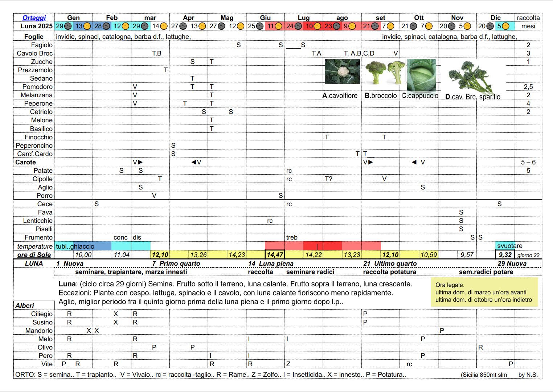The width and height of the screenshot is (553, 392).
Task: Click full moon icon beside 12 under Mag
Action: coord(241,26)
